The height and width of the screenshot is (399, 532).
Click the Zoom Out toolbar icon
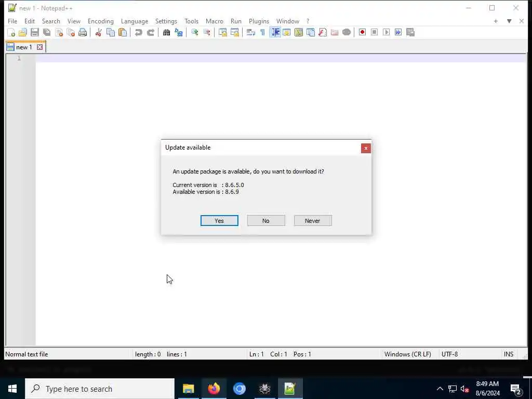207,32
